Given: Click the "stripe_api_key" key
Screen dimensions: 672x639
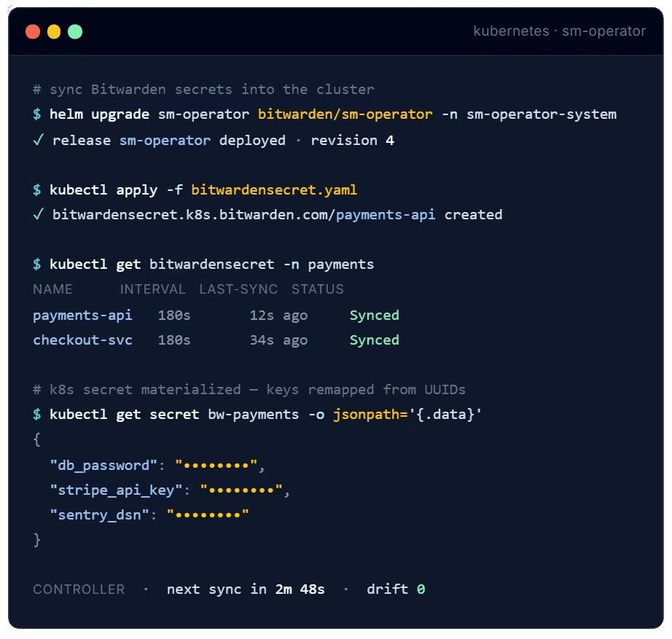Looking at the screenshot, I should [116, 490].
